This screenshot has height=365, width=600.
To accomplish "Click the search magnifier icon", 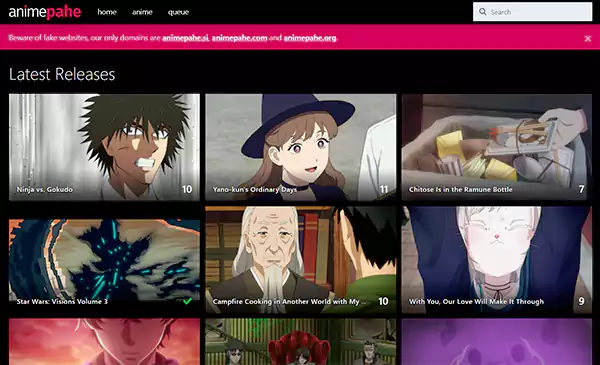I will coord(483,12).
